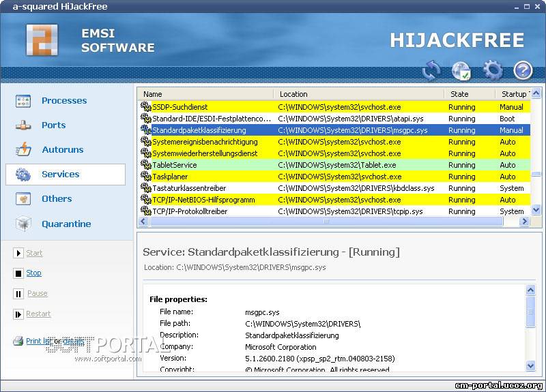Image resolution: width=546 pixels, height=392 pixels.
Task: Open the Others section
Action: tap(57, 199)
